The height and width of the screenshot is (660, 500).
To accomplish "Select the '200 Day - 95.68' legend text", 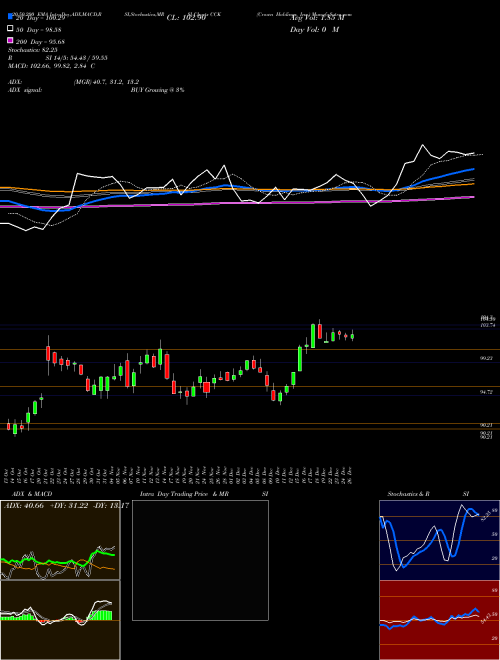I will [40, 42].
